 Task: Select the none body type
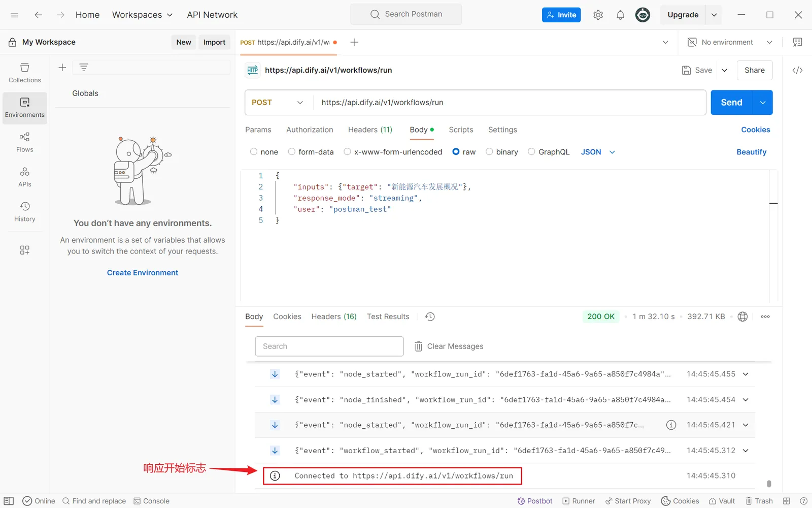[254, 151]
